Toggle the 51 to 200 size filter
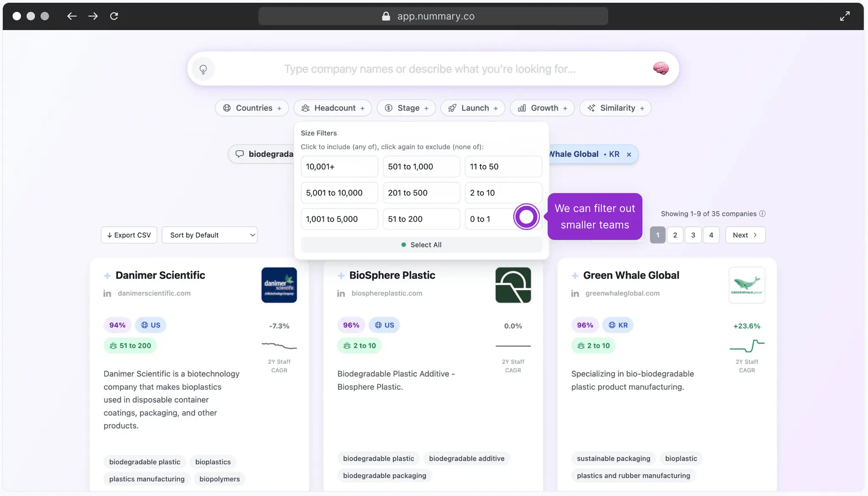 421,219
